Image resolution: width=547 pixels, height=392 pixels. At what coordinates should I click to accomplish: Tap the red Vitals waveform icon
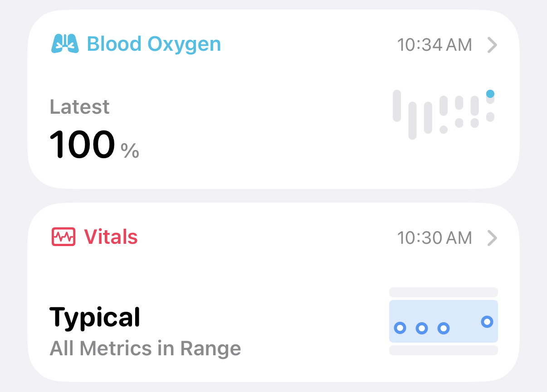click(x=63, y=237)
